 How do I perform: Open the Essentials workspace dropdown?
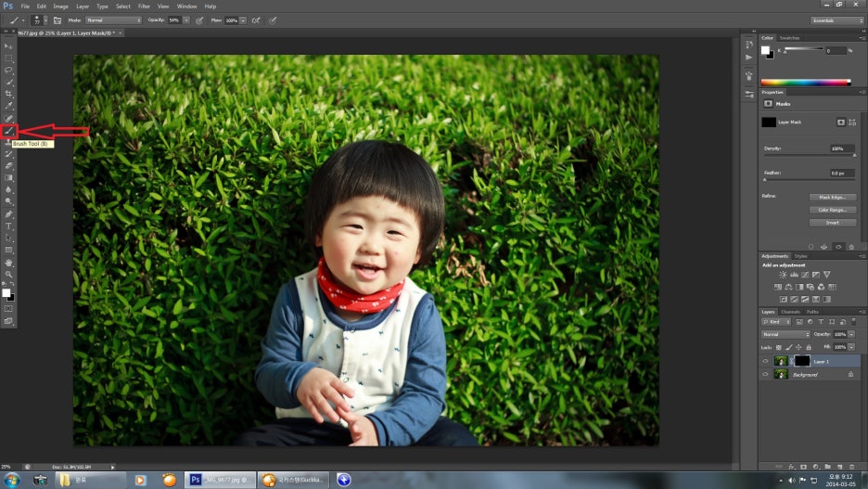click(x=836, y=19)
